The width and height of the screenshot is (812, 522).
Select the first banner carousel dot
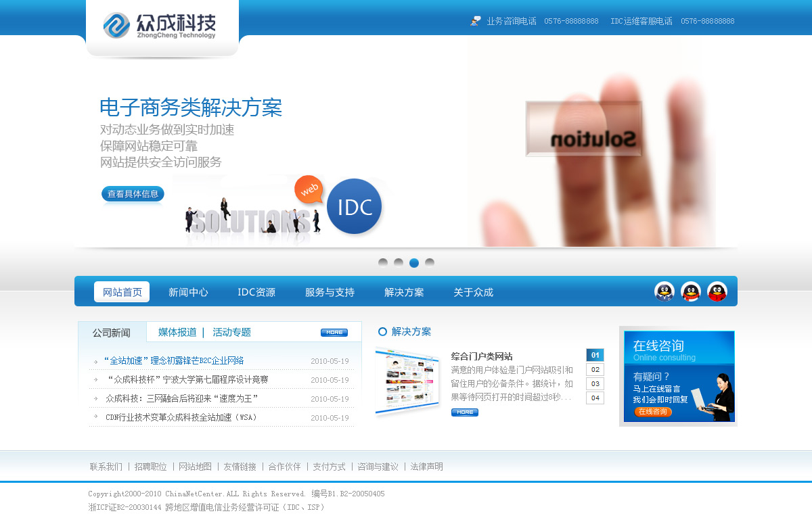(383, 263)
